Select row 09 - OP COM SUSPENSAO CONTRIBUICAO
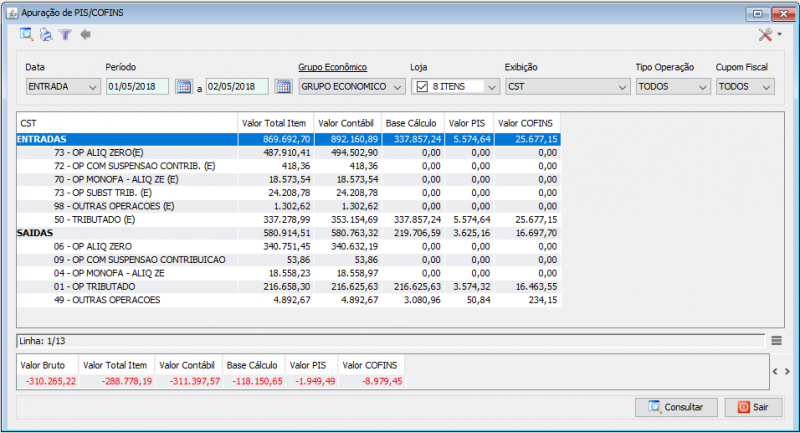 [x=289, y=260]
